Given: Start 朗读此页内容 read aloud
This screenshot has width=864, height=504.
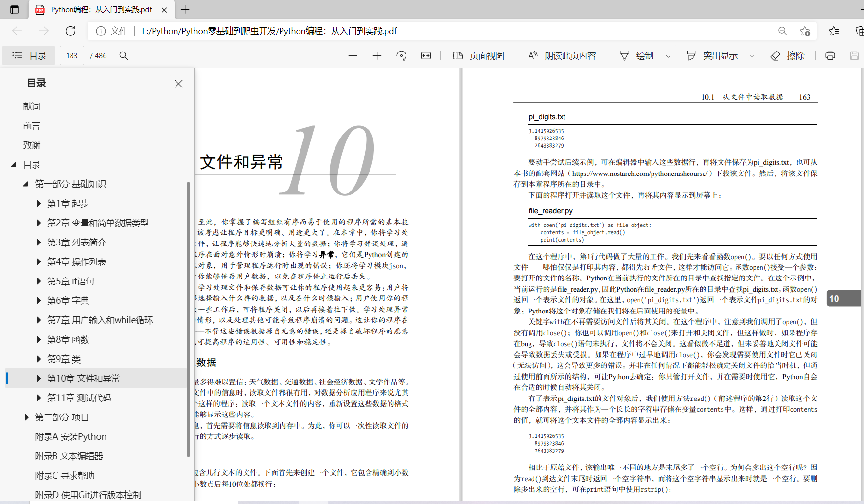Looking at the screenshot, I should 562,56.
